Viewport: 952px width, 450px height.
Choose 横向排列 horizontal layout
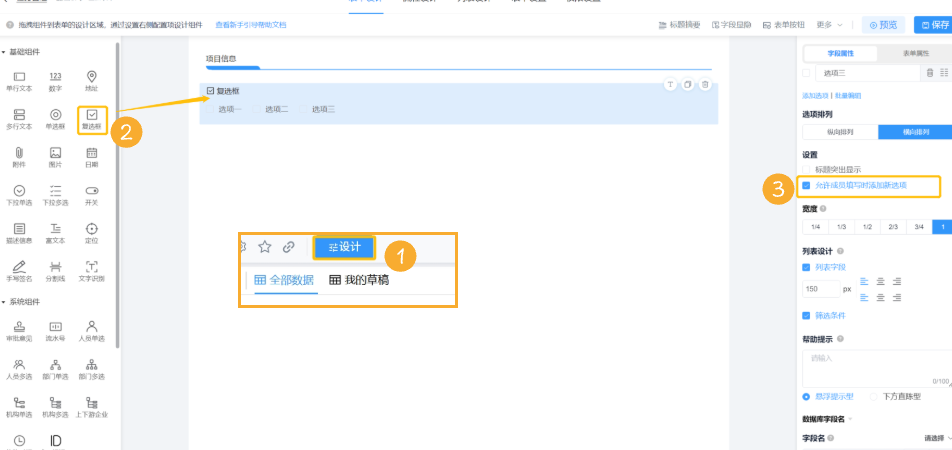[x=916, y=132]
